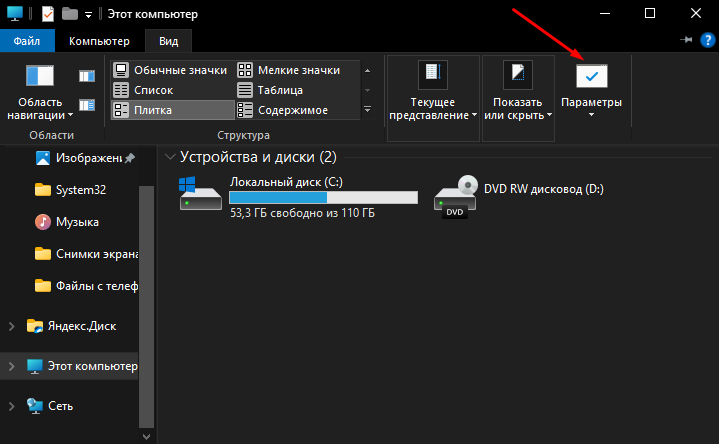719x444 pixels.
Task: Open the Файл tab
Action: click(x=27, y=41)
